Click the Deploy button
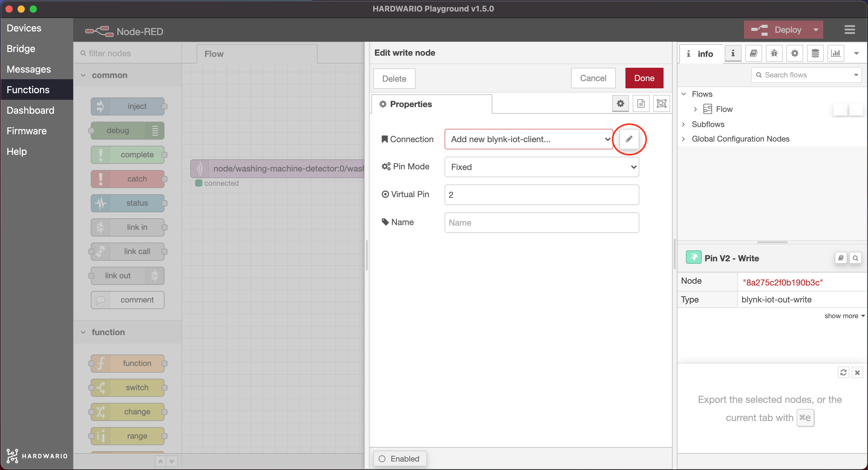Image resolution: width=868 pixels, height=470 pixels. click(x=776, y=30)
